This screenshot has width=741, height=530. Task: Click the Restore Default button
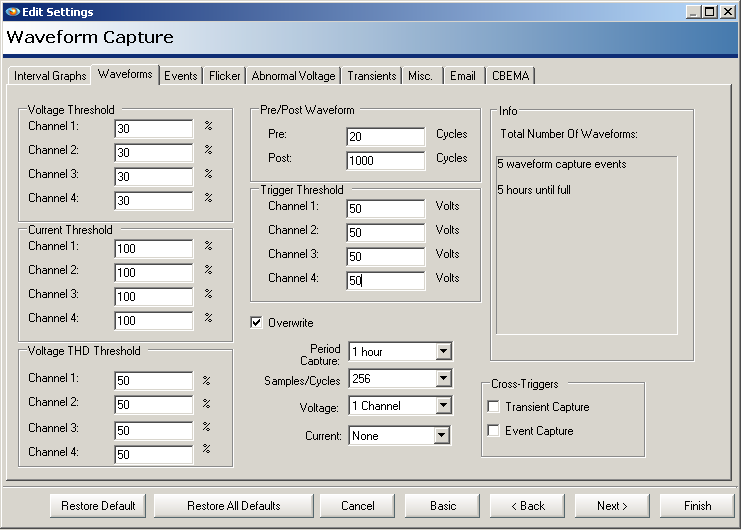[98, 506]
